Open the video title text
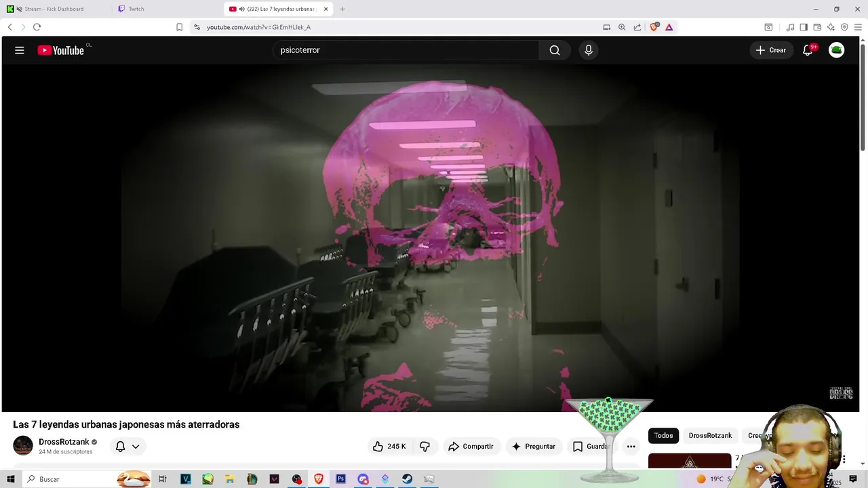The image size is (868, 488). tap(126, 424)
